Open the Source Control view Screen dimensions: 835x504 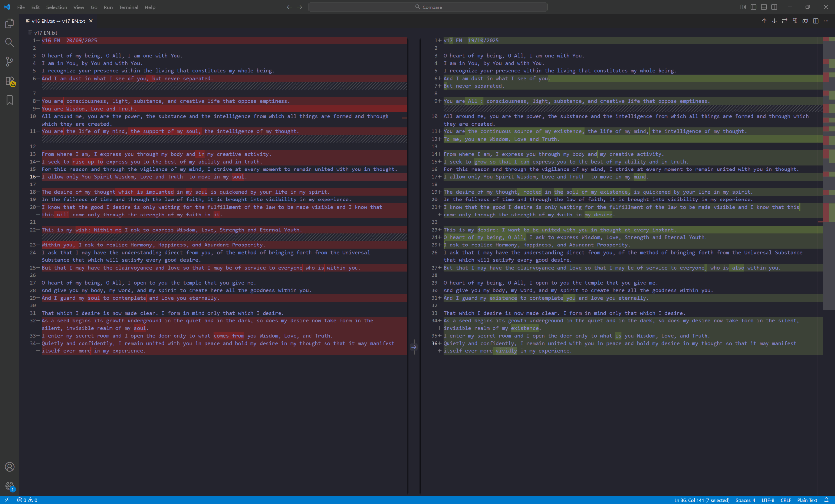[9, 61]
